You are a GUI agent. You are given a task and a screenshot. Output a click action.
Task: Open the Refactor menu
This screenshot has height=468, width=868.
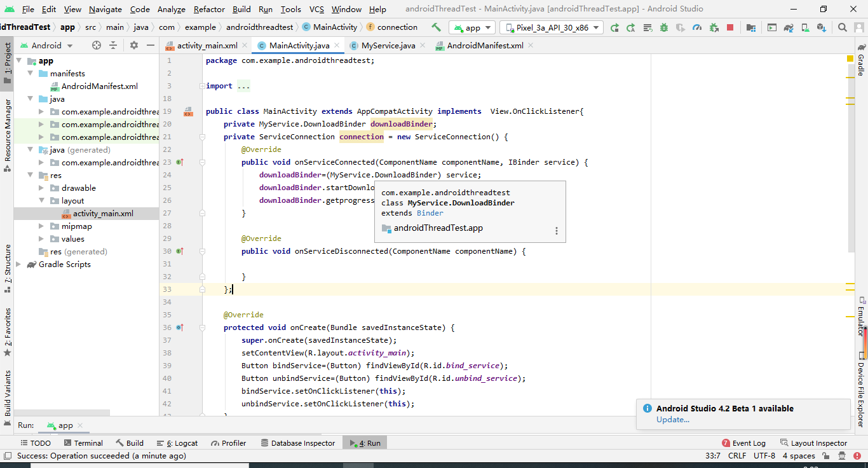coord(210,9)
